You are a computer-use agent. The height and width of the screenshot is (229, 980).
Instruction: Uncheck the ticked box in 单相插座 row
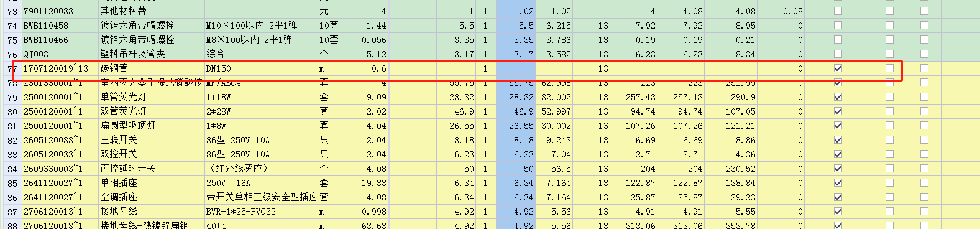tap(838, 183)
